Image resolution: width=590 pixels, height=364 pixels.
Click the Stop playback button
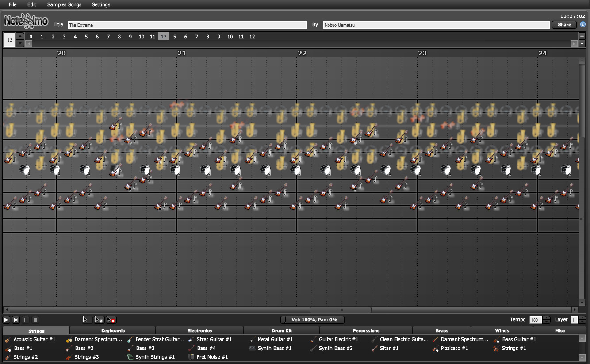[36, 320]
